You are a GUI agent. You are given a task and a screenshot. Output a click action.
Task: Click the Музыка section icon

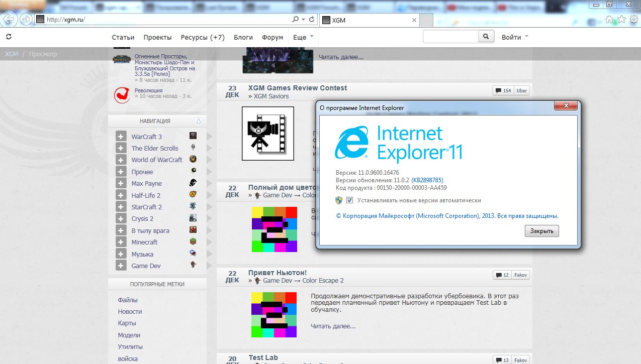pos(193,254)
